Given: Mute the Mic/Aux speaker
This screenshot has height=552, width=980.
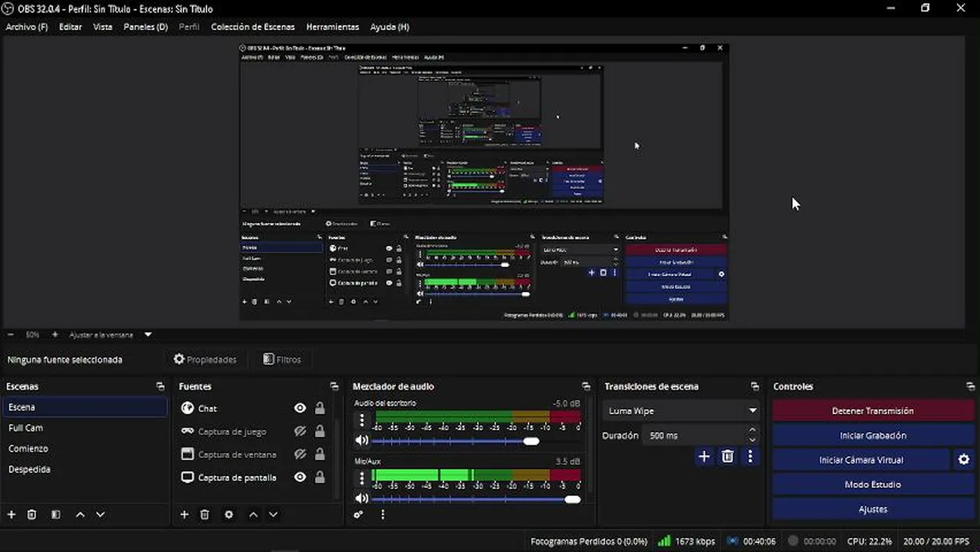Looking at the screenshot, I should coord(362,499).
